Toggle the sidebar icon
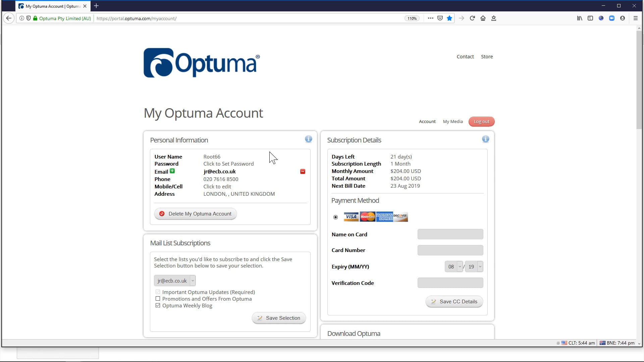This screenshot has width=644, height=362. click(590, 18)
